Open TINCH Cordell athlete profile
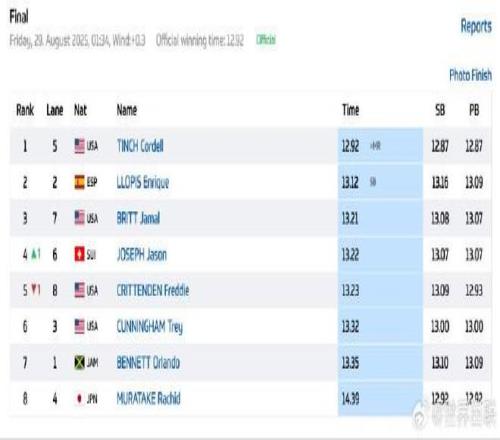Screen dimensions: 500x440 pos(140,146)
